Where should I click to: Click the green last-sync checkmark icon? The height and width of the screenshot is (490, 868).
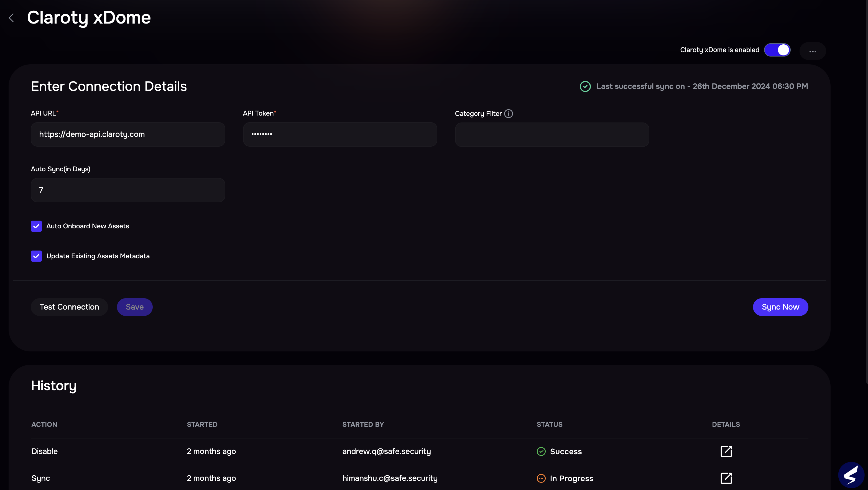585,86
